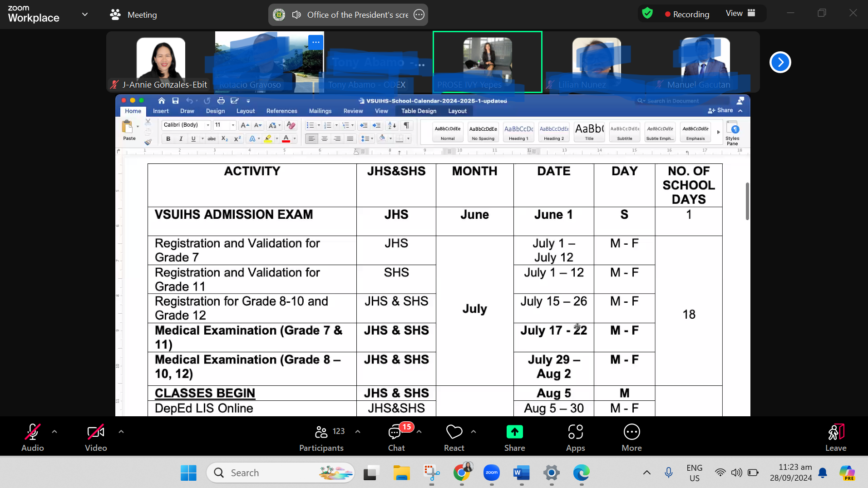Open screen share options ellipsis button
The height and width of the screenshot is (488, 868).
point(419,15)
